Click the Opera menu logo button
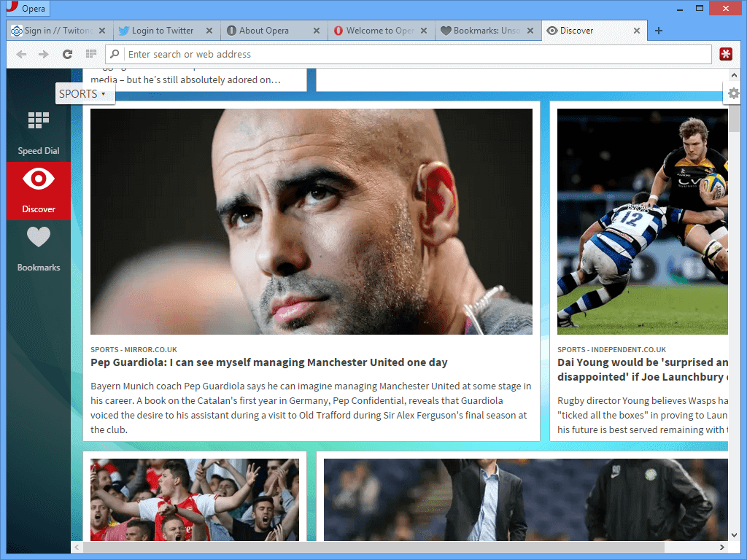747x560 pixels. pyautogui.click(x=27, y=8)
